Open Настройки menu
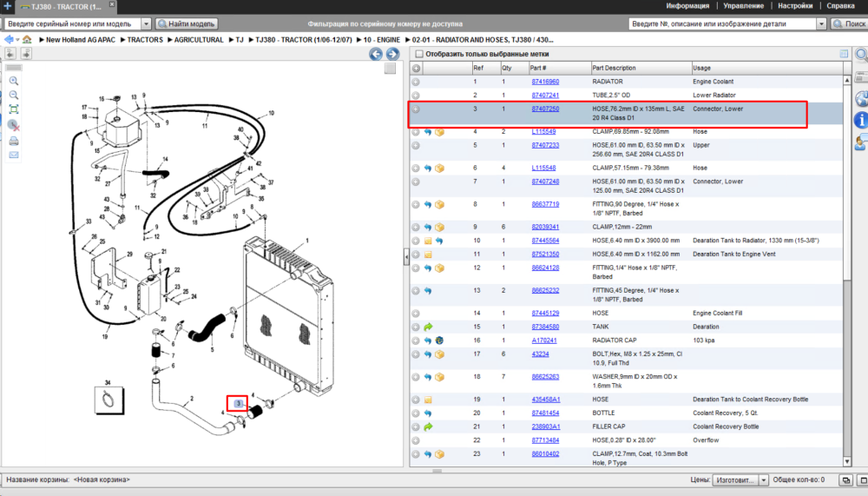 click(795, 6)
